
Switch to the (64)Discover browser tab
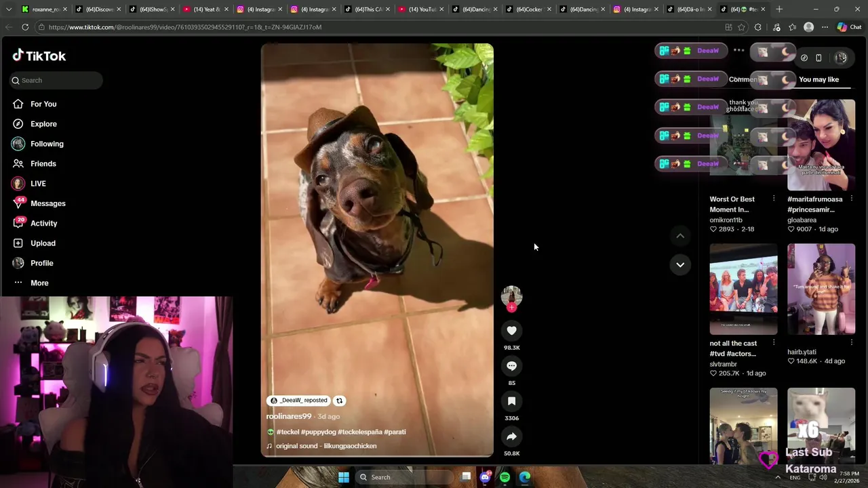click(x=98, y=9)
